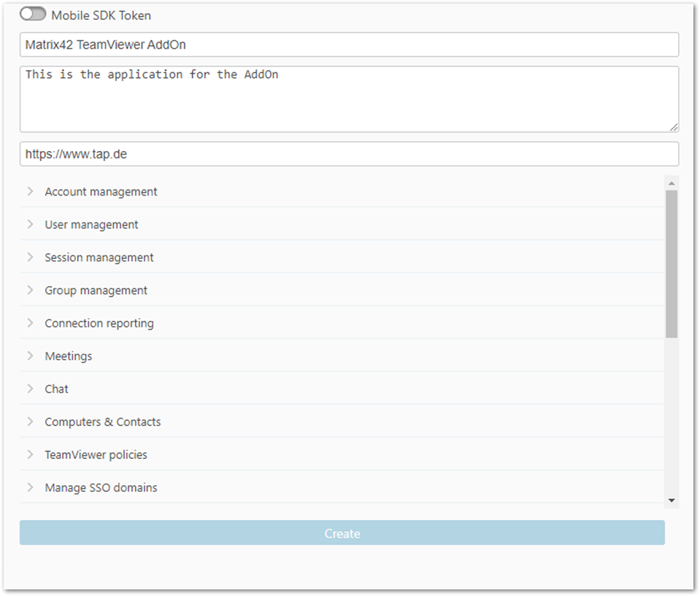Expand Chat chevron

pos(30,389)
